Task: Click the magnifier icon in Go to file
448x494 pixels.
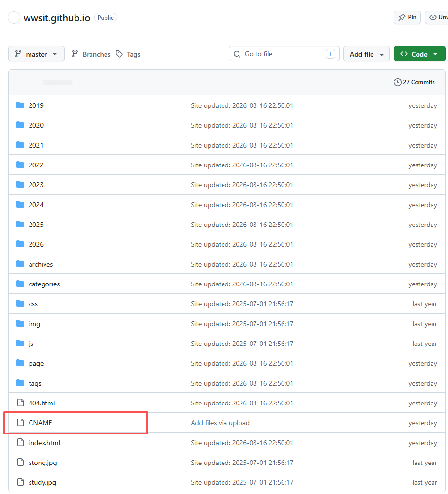Action: coord(237,54)
